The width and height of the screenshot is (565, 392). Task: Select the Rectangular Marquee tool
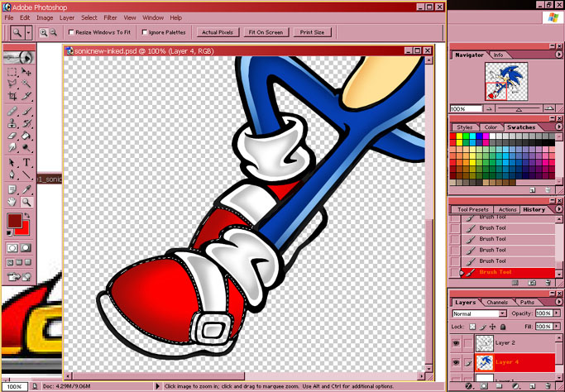pos(12,72)
